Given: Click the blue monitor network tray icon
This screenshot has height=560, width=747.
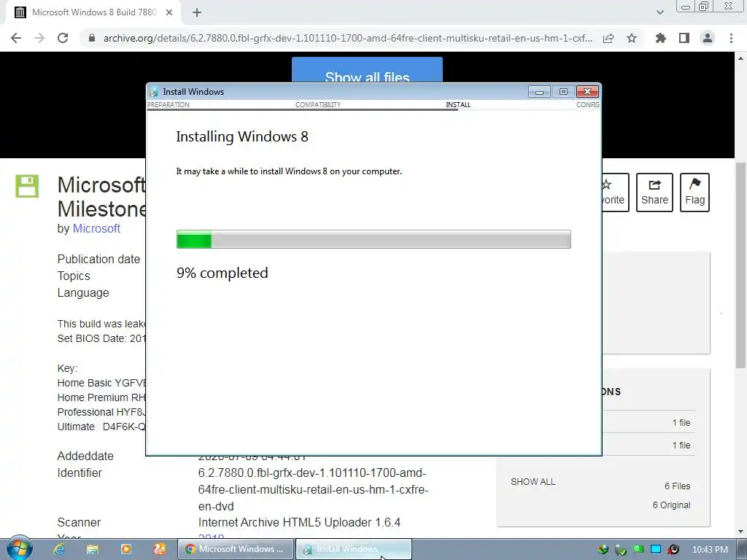Looking at the screenshot, I should (x=656, y=550).
